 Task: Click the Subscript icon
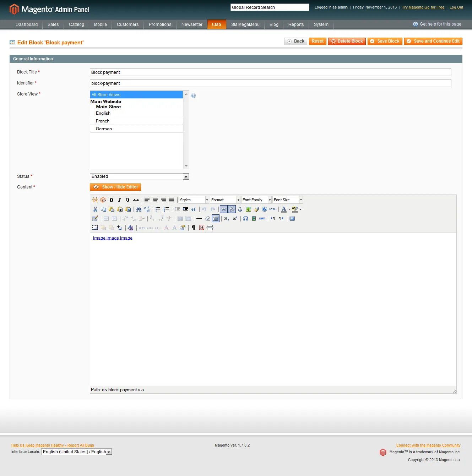pos(227,219)
